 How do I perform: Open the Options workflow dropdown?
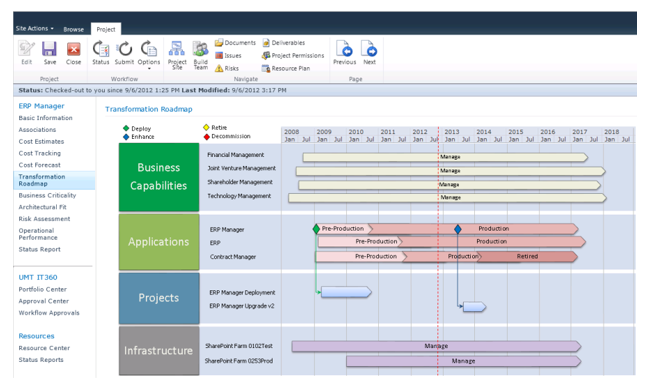tap(149, 54)
